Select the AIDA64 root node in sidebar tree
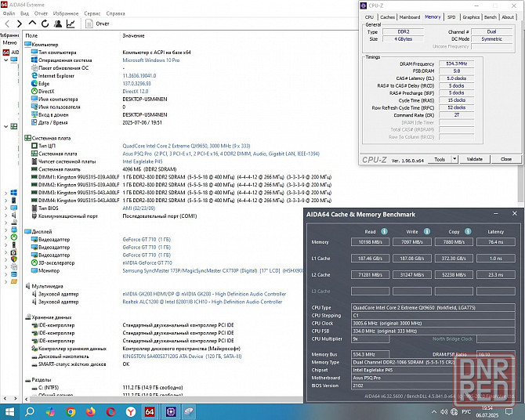The height and width of the screenshot is (420, 525). (x=10, y=52)
